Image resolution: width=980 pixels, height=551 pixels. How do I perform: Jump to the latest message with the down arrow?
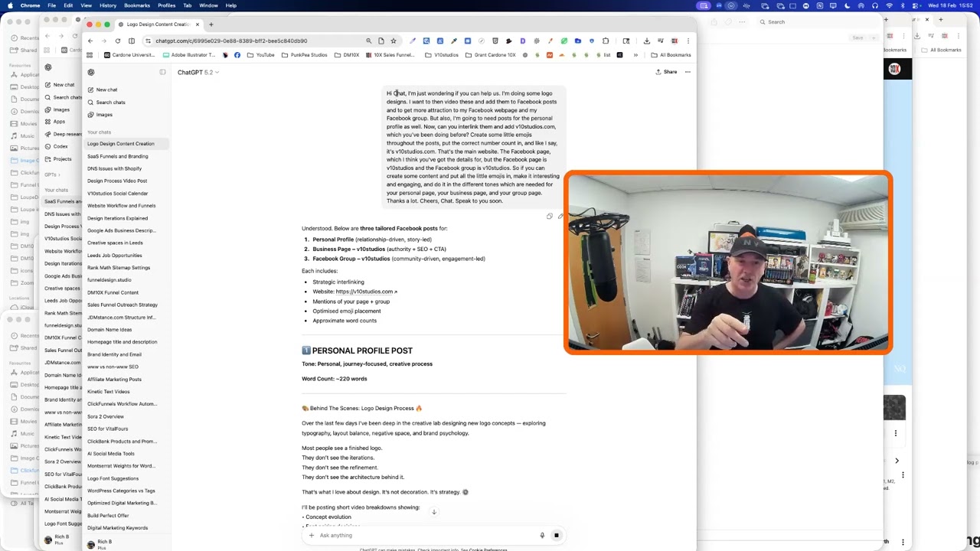[x=433, y=512]
